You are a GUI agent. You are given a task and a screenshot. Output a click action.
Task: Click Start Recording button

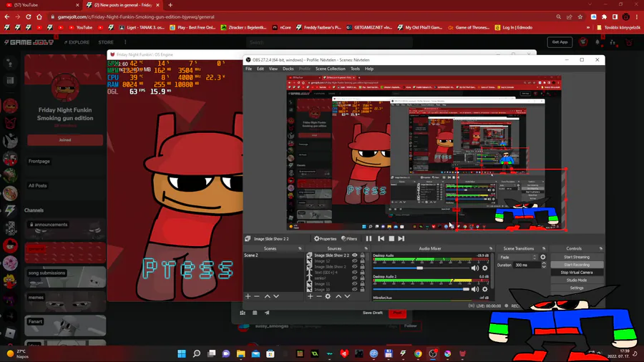click(x=577, y=265)
